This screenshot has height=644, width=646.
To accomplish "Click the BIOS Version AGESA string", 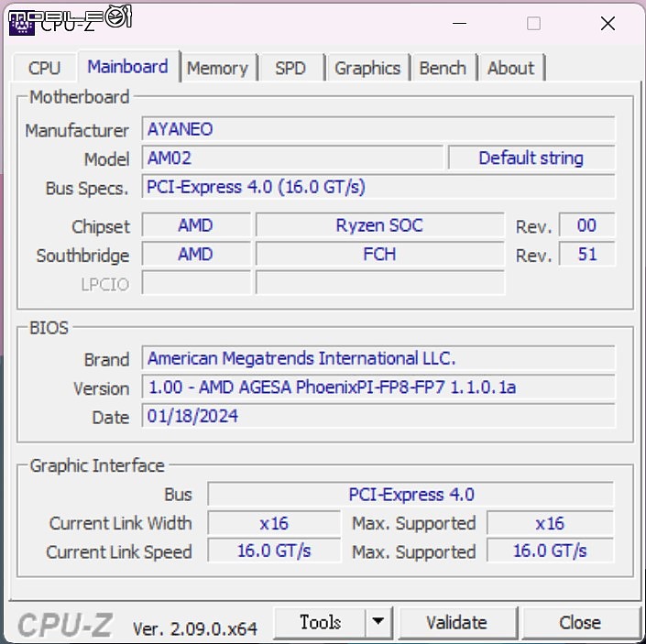I will click(378, 387).
